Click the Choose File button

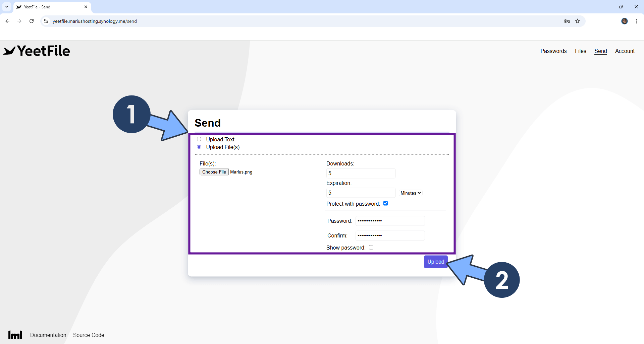point(214,172)
